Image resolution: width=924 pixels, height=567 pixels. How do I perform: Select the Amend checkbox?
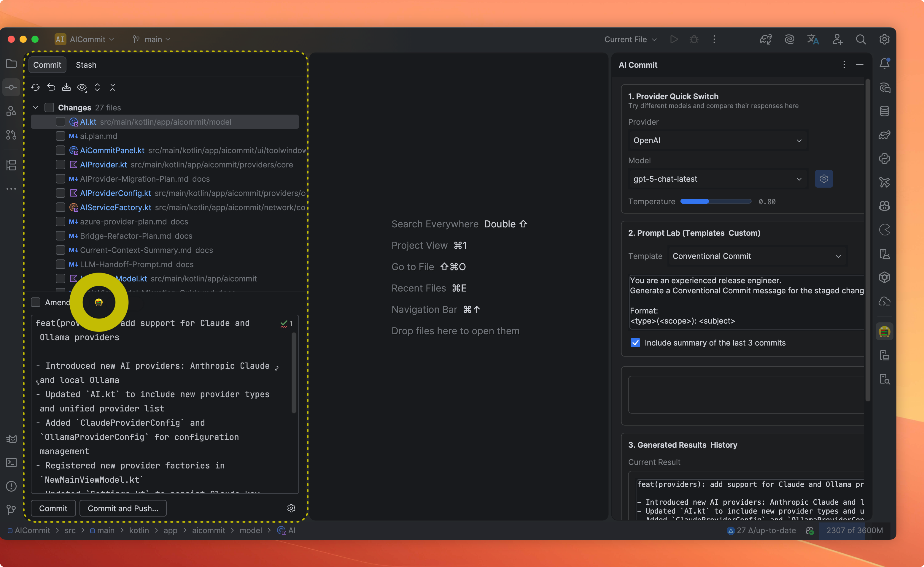tap(36, 302)
